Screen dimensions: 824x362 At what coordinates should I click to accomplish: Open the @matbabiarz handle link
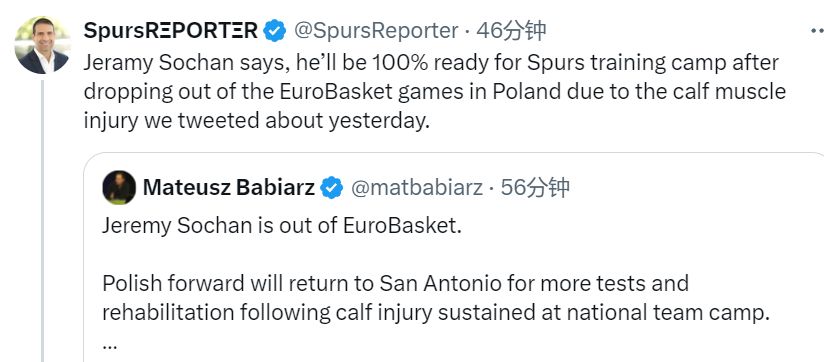coord(417,188)
